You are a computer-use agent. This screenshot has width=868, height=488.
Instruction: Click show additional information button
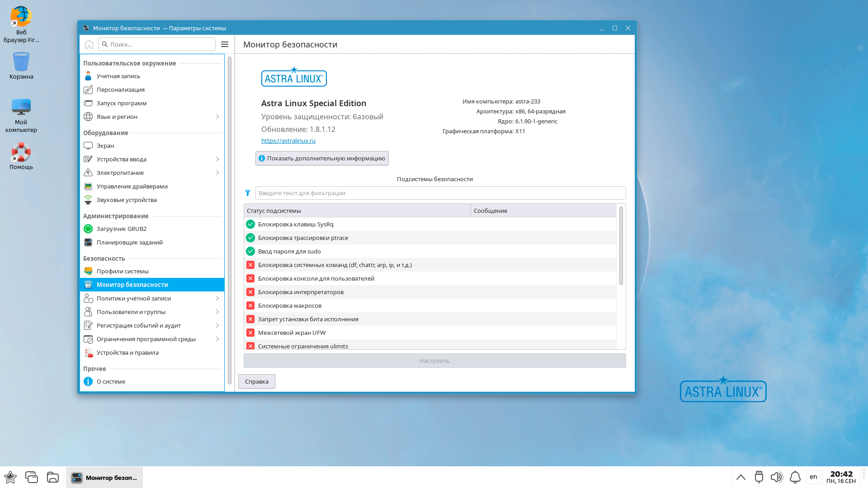pos(322,158)
